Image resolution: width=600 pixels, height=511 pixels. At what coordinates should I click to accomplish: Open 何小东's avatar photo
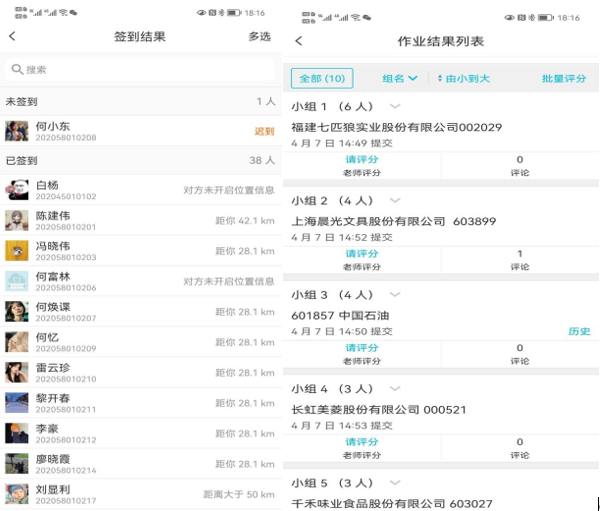tap(16, 131)
